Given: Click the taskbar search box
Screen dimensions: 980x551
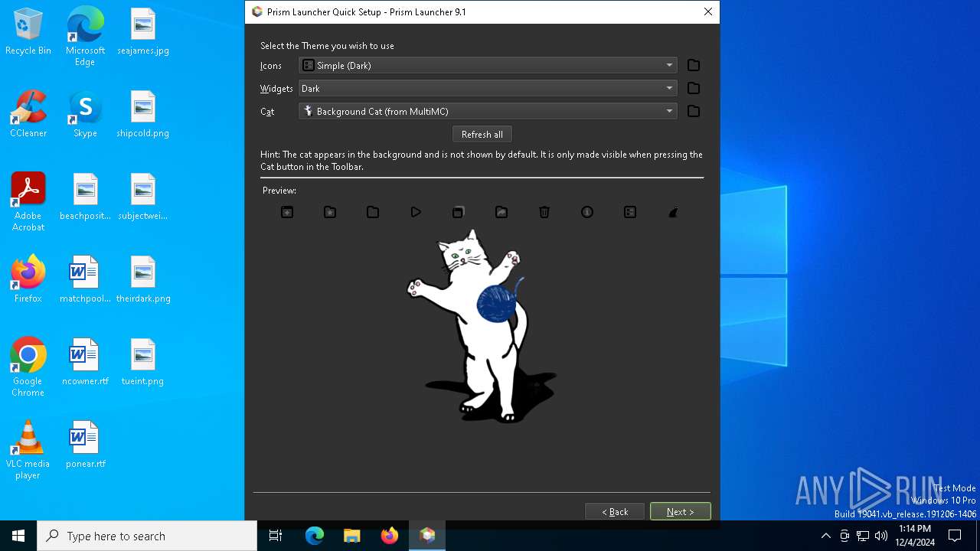Looking at the screenshot, I should [147, 536].
